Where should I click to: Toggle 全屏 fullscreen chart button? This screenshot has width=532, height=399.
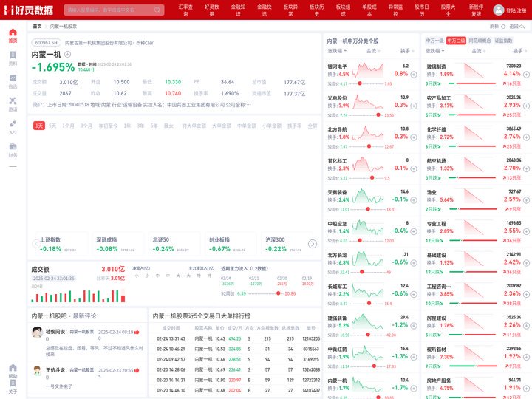[312, 126]
